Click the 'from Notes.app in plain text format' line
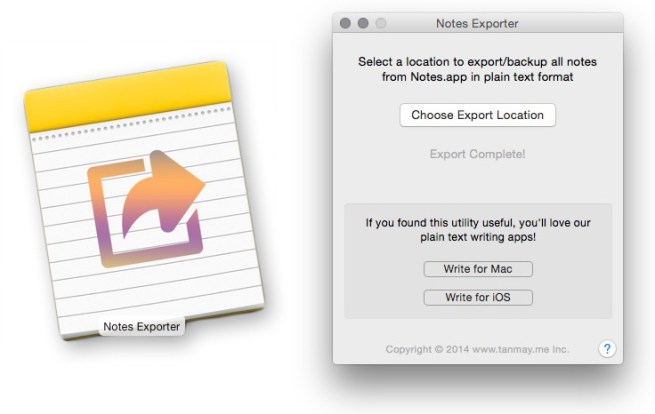Screen dimensions: 655x414 (477, 77)
